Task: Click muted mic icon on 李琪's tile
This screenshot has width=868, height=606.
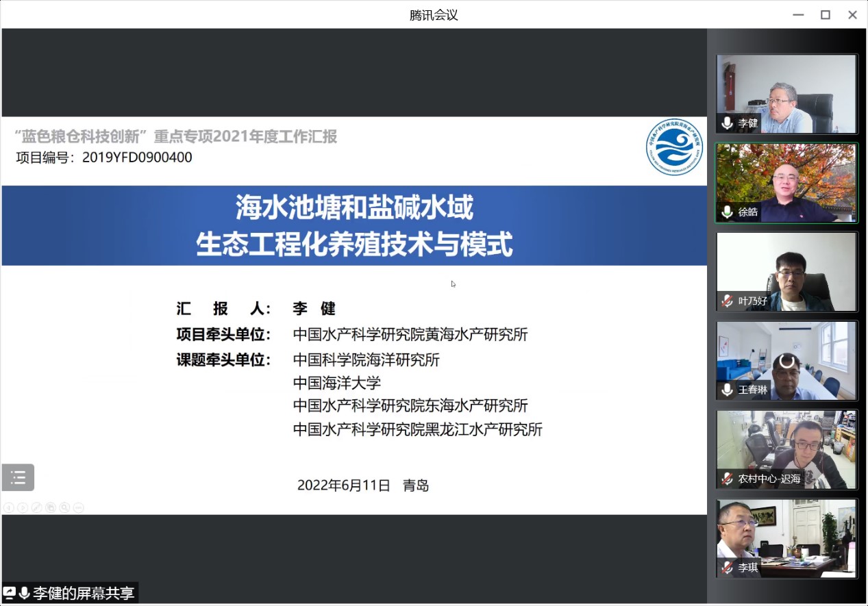Action: [727, 568]
